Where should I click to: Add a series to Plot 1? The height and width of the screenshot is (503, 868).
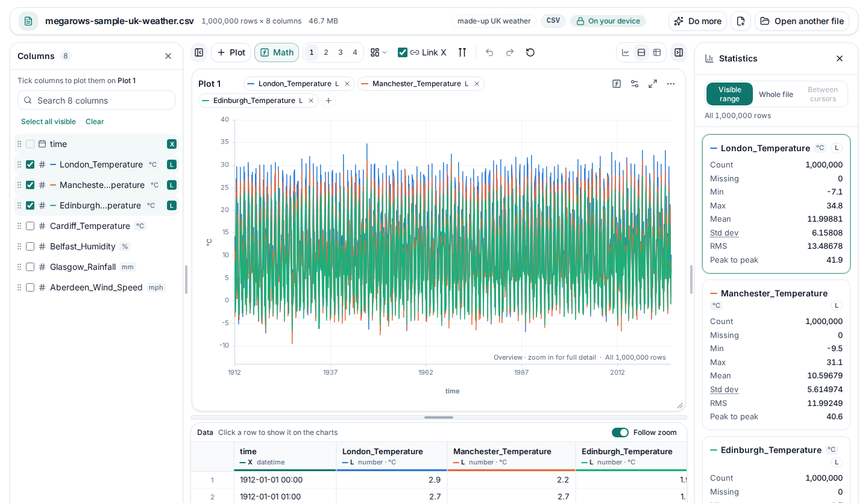coord(329,101)
